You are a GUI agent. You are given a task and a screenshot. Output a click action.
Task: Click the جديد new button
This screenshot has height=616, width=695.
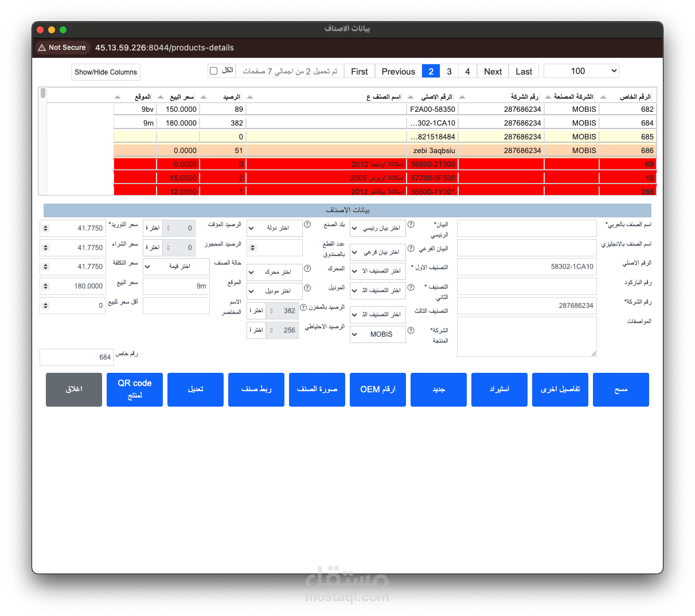click(x=439, y=389)
